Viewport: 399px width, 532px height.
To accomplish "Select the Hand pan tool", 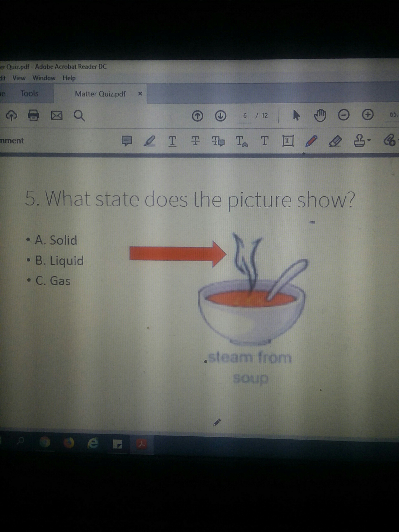I will click(320, 115).
